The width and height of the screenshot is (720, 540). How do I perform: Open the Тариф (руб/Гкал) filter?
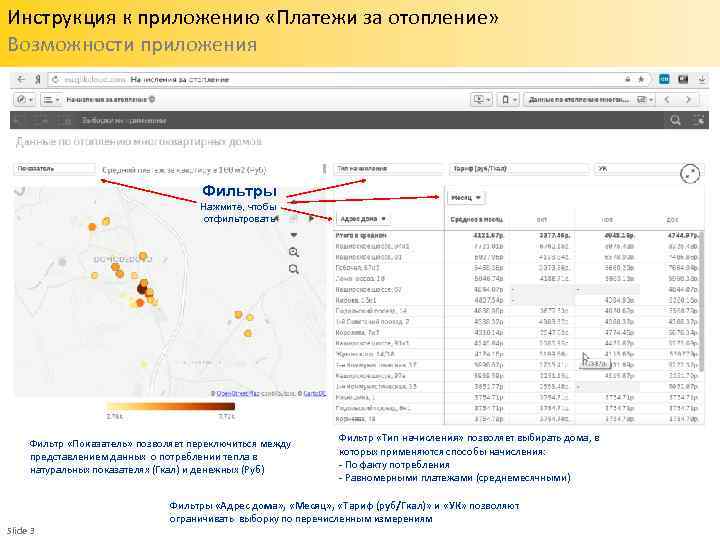point(519,169)
